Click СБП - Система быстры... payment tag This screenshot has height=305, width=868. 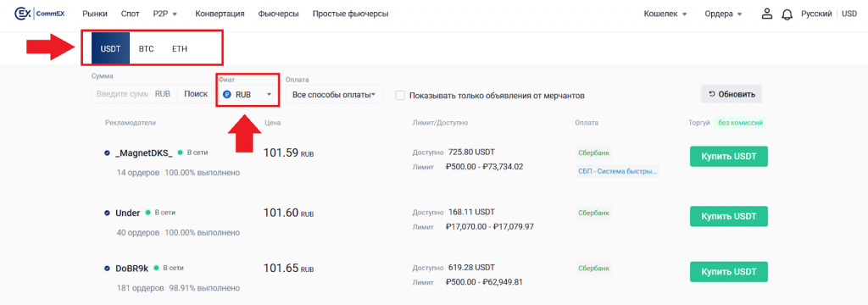pos(618,171)
